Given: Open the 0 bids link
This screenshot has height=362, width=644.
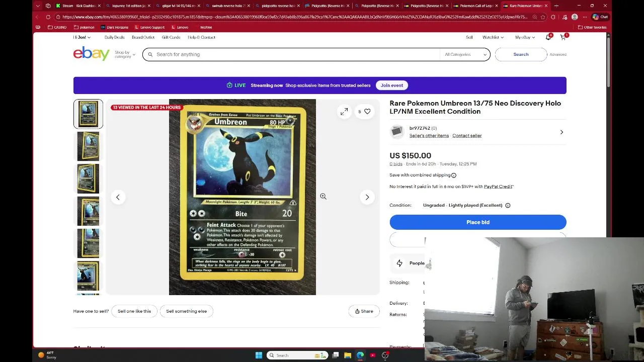Looking at the screenshot, I should pos(396,164).
